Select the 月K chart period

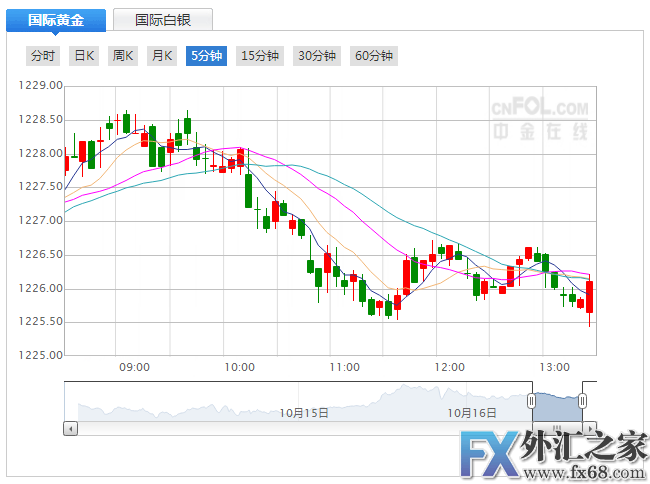[x=162, y=56]
